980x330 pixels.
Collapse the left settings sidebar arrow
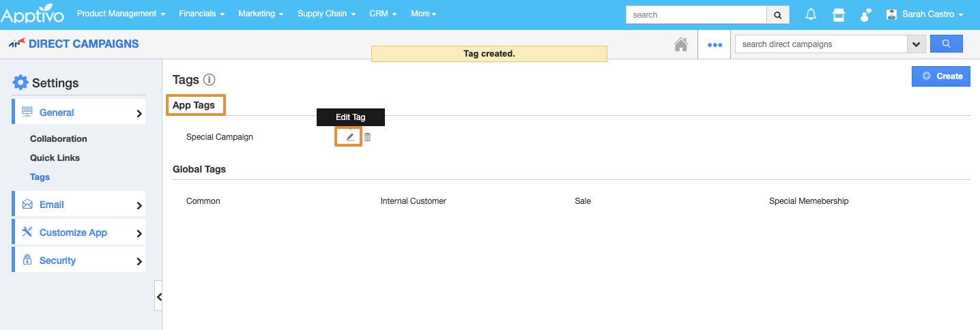click(158, 297)
